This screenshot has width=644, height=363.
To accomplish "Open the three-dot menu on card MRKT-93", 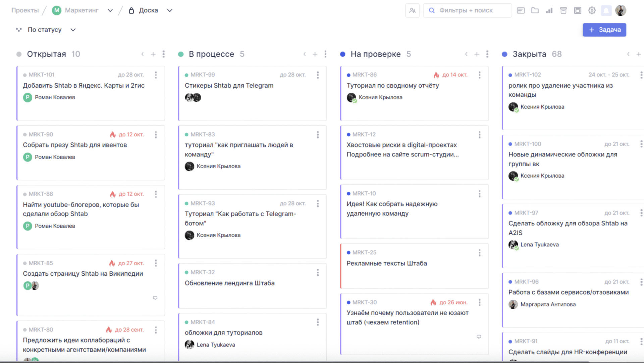I will tap(318, 204).
